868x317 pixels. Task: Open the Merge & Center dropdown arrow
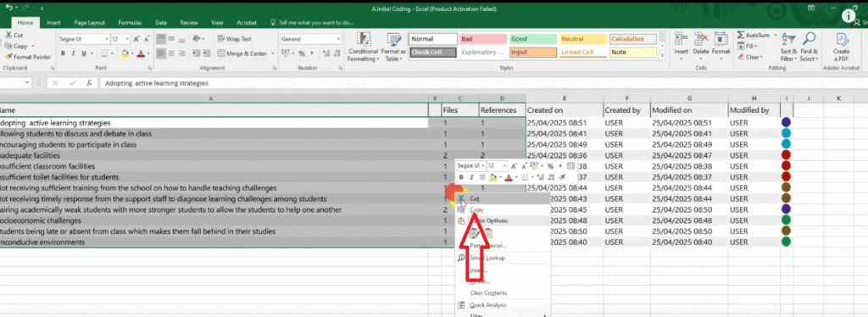[x=272, y=53]
